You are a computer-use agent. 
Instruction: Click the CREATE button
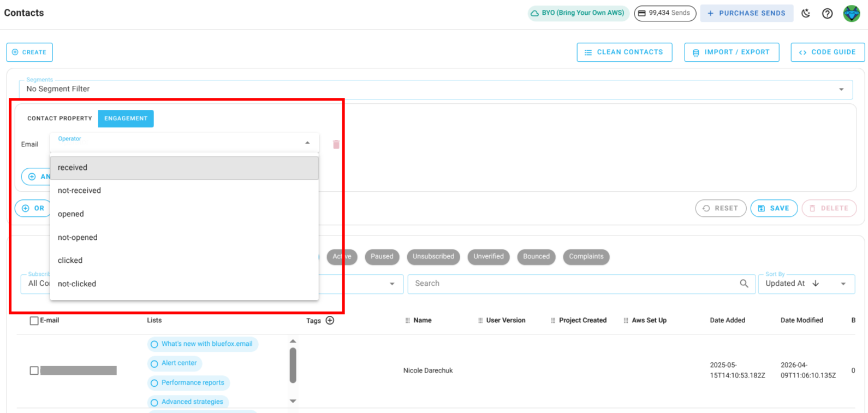(x=29, y=52)
